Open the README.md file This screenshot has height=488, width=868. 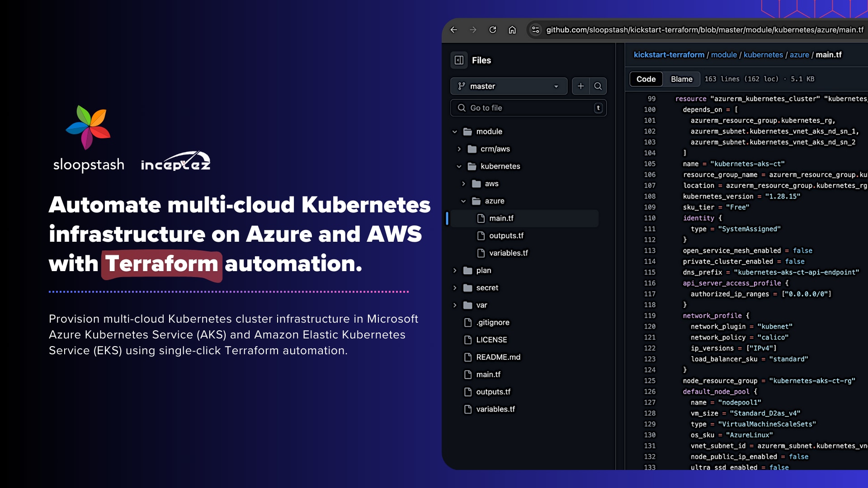pyautogui.click(x=498, y=357)
